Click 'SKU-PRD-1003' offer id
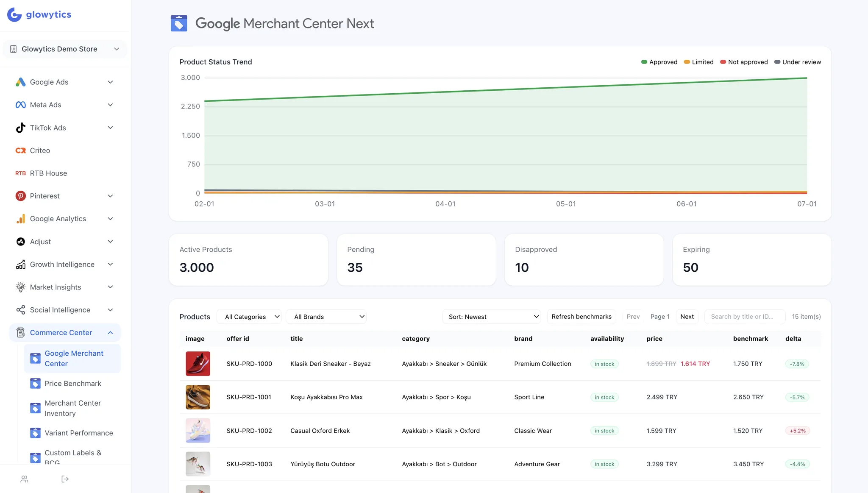The width and height of the screenshot is (868, 493). click(249, 464)
